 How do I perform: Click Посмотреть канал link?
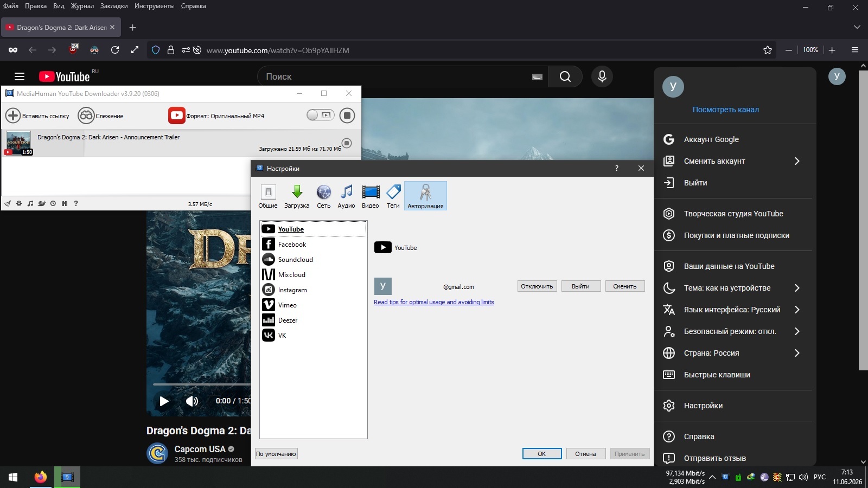[x=726, y=110]
